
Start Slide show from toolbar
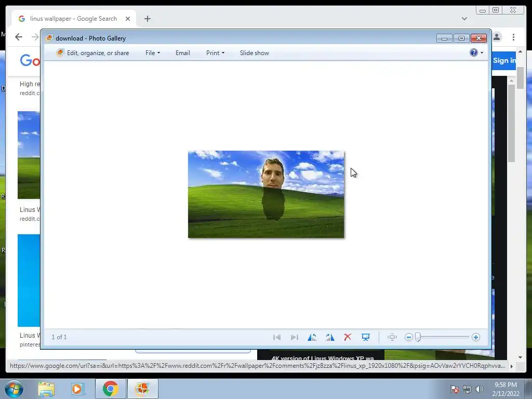[255, 53]
